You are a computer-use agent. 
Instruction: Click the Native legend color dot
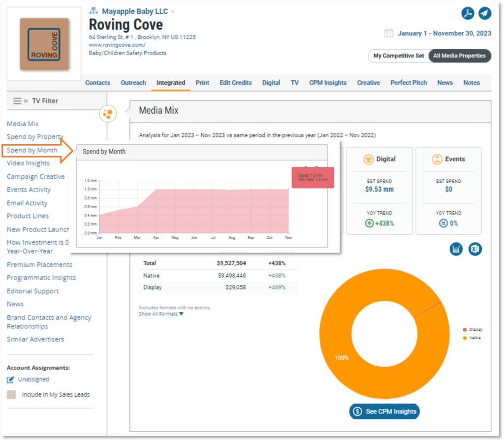[465, 338]
